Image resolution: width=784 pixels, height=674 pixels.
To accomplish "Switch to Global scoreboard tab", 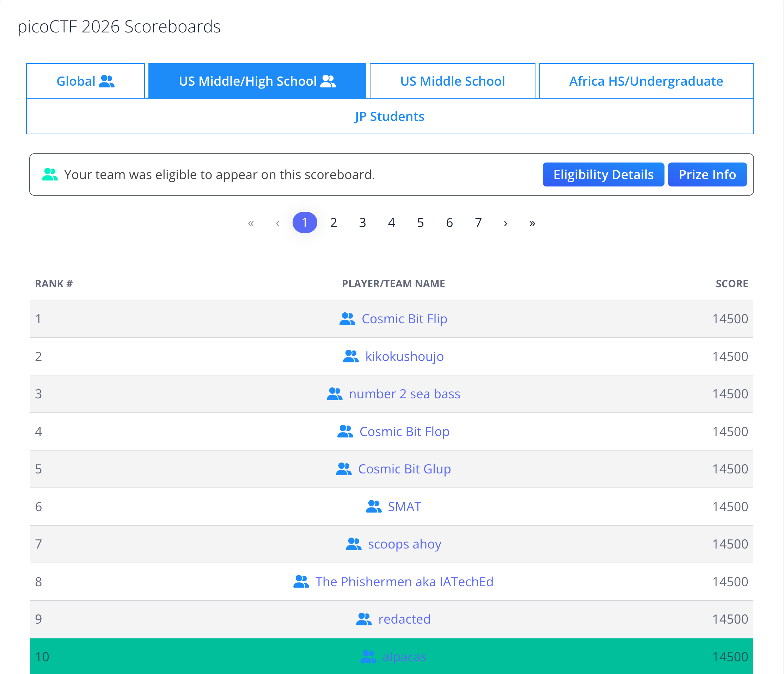I will click(86, 81).
